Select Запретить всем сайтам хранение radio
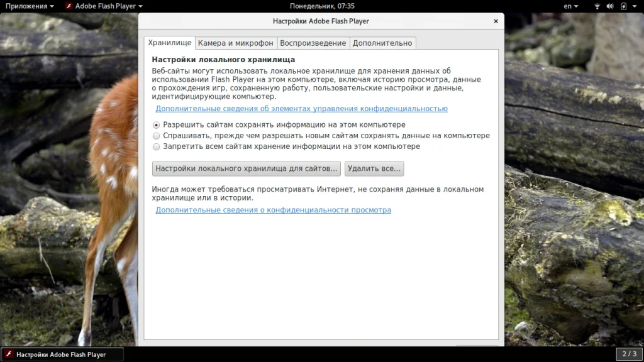The height and width of the screenshot is (362, 644). (156, 146)
